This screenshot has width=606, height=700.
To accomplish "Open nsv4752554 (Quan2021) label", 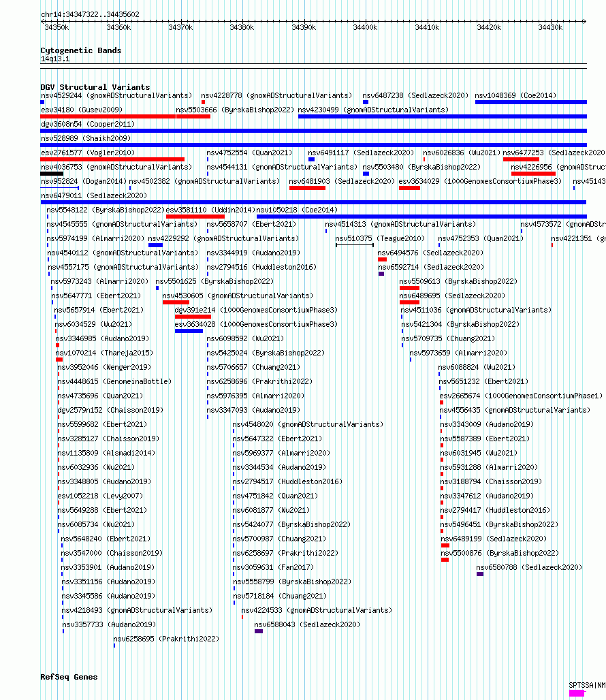I will coord(249,153).
